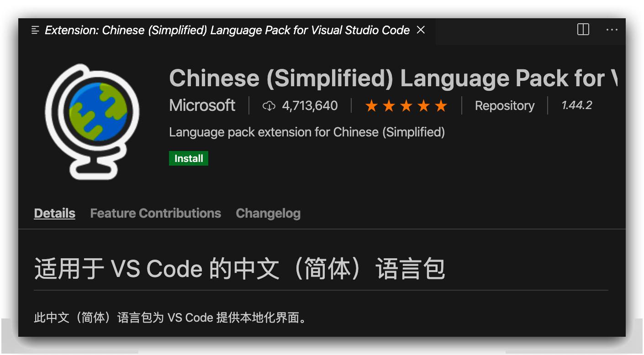Click the fifth orange rating star
The width and height of the screenshot is (644, 355).
click(441, 106)
